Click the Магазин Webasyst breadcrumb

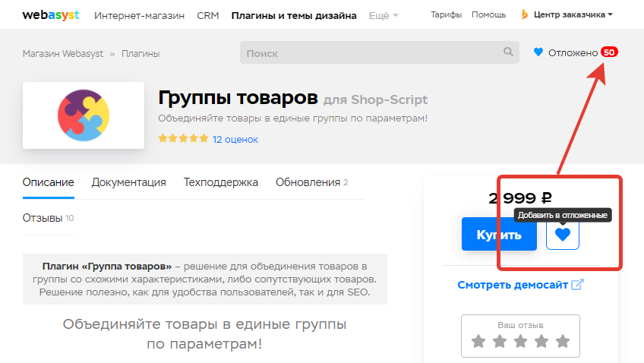[x=63, y=54]
